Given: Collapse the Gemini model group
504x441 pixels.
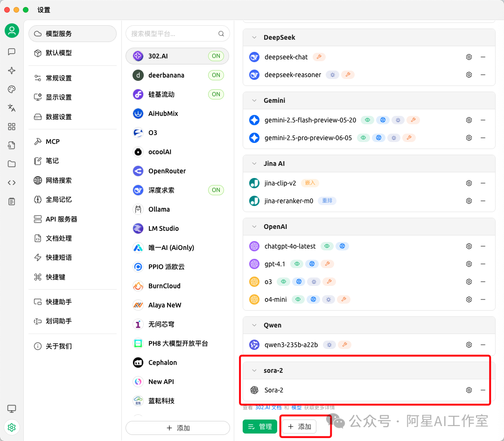Looking at the screenshot, I should point(254,100).
